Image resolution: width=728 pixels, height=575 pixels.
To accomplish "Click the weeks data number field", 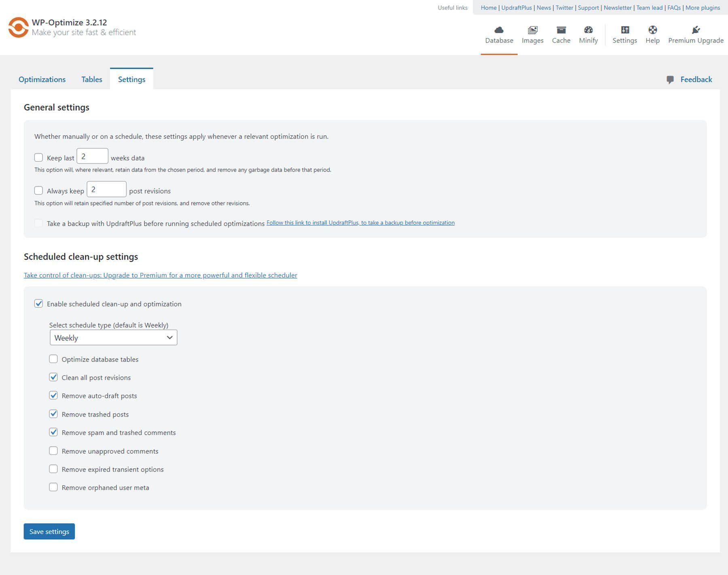I will click(92, 156).
